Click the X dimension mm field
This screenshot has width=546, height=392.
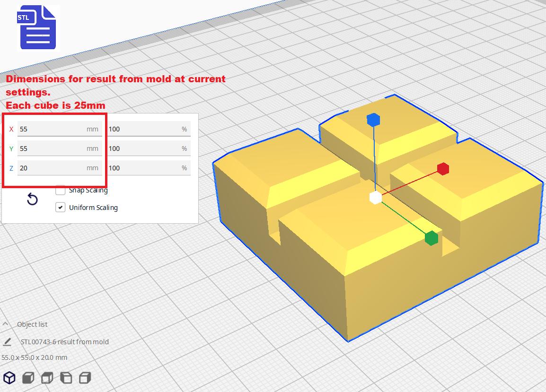coord(60,129)
